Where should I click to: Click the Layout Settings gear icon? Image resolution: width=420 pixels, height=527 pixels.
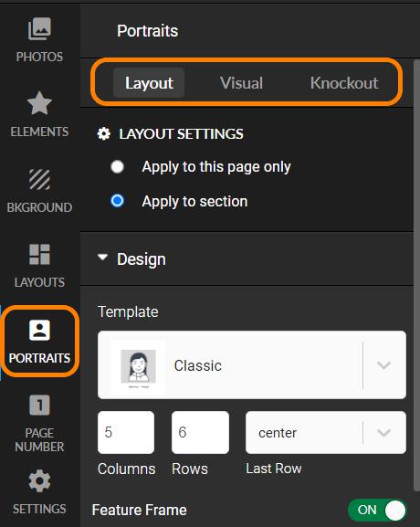coord(104,133)
